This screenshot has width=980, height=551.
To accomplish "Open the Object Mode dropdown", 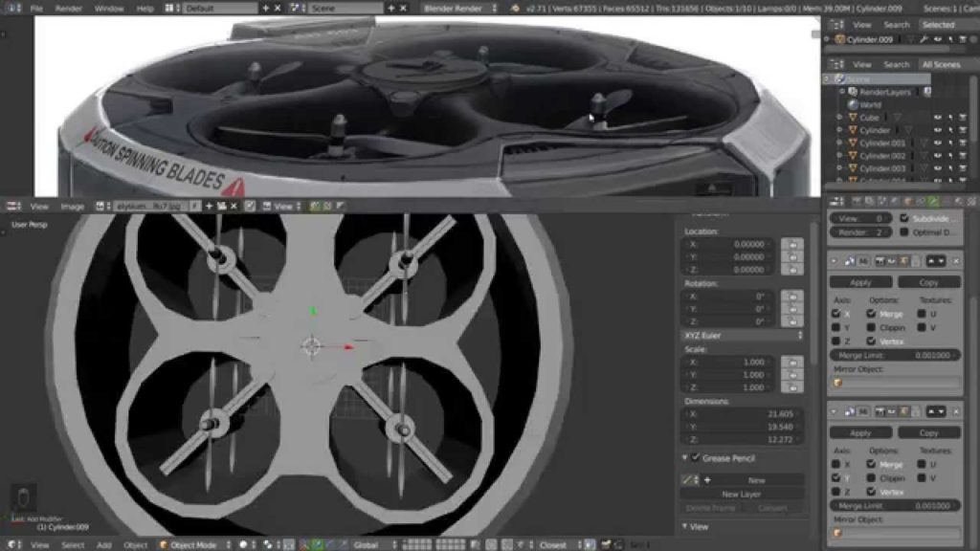I will pyautogui.click(x=195, y=544).
